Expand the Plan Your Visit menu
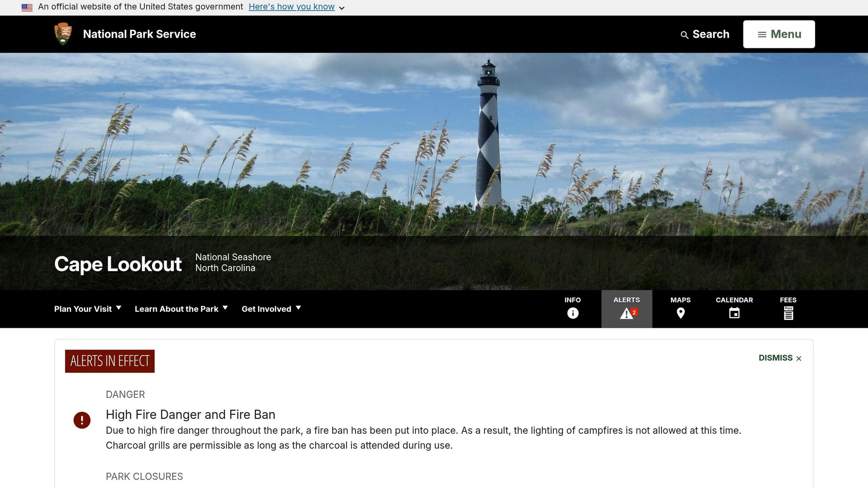The height and width of the screenshot is (488, 868). pyautogui.click(x=88, y=309)
